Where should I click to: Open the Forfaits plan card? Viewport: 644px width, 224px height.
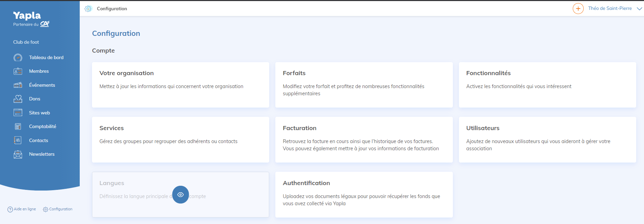(x=364, y=85)
